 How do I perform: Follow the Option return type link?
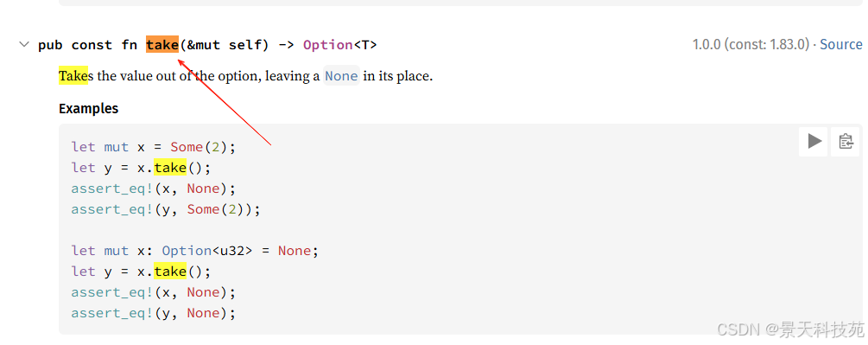pos(327,45)
